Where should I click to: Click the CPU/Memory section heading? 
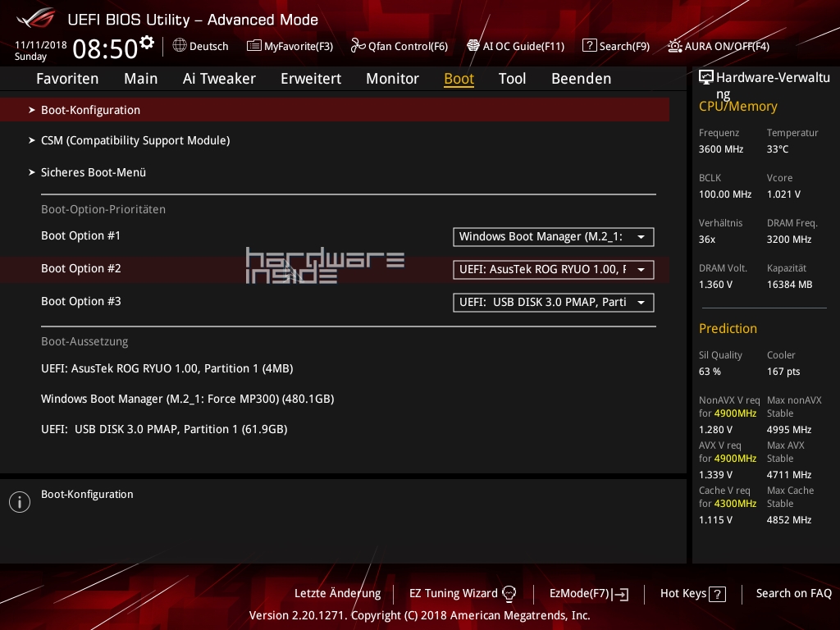click(x=737, y=107)
